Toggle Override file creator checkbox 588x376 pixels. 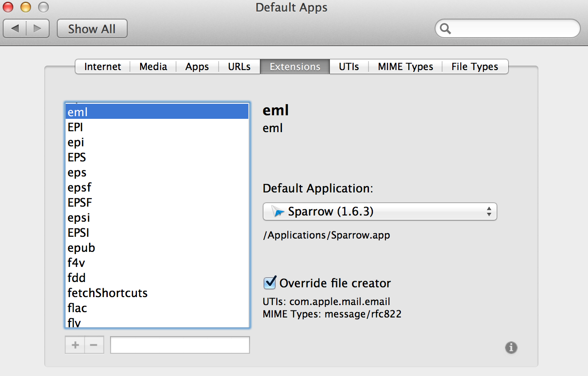[270, 282]
